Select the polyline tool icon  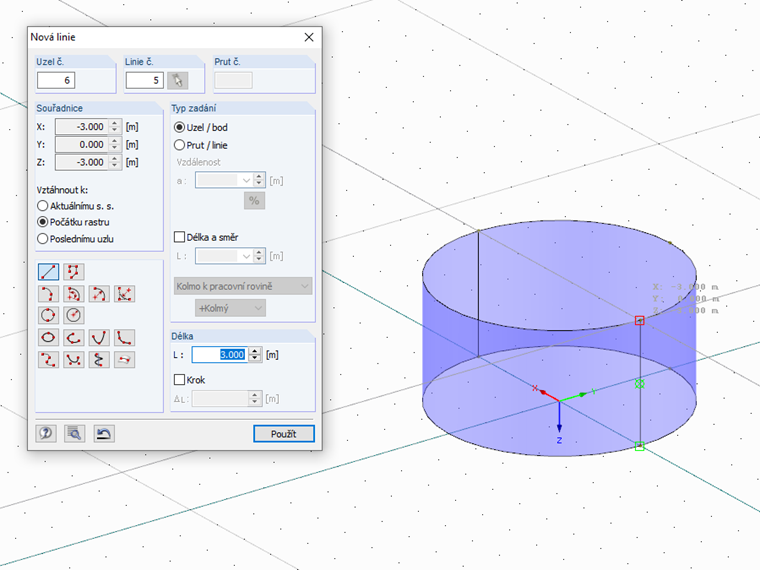(x=73, y=272)
